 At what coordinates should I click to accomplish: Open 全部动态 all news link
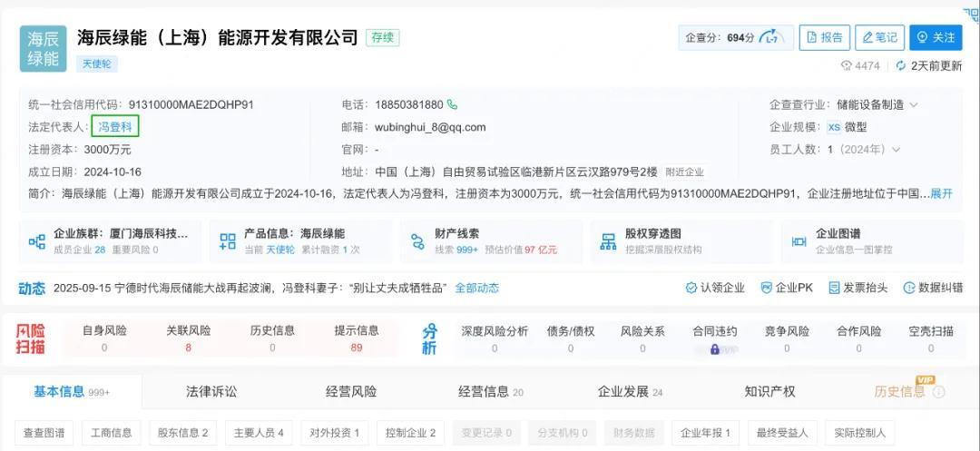pos(477,288)
